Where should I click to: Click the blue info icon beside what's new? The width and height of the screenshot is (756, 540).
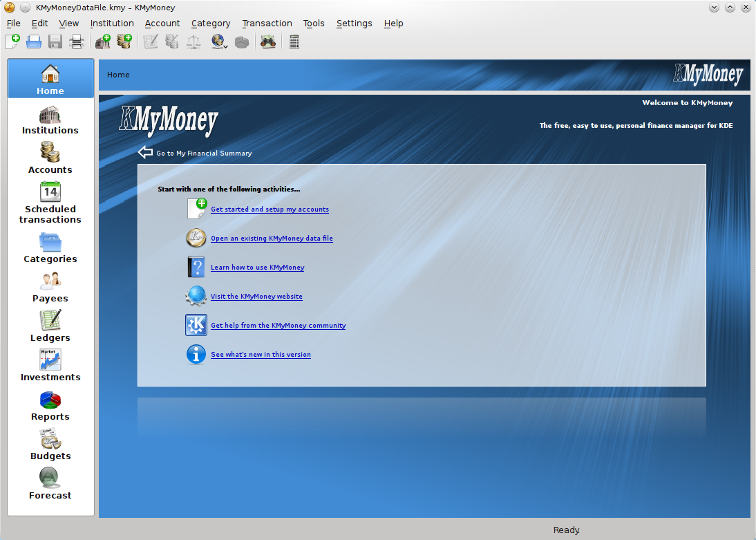pyautogui.click(x=196, y=354)
